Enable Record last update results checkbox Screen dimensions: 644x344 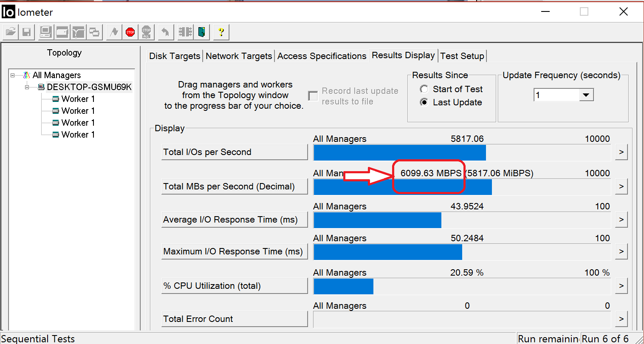coord(313,96)
